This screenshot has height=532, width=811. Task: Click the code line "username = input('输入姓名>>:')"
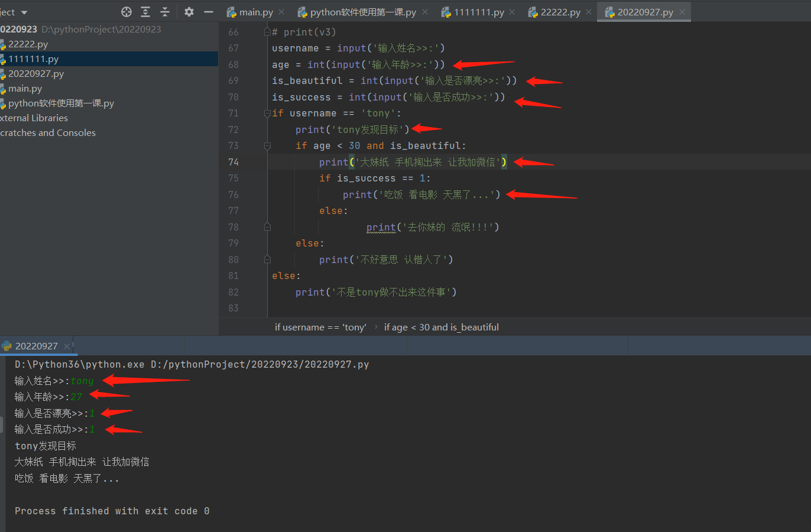(358, 48)
